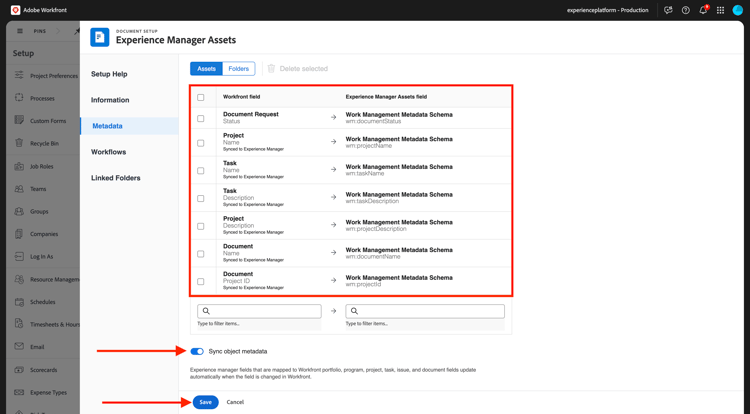Open the Workflows section
750x414 pixels.
click(x=109, y=152)
